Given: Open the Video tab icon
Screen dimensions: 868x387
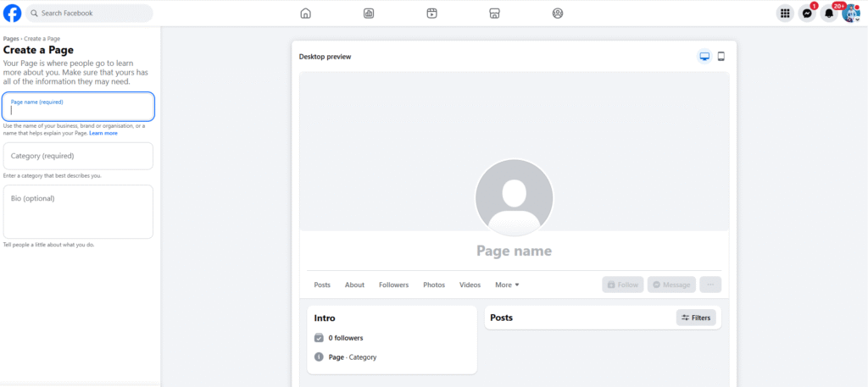Looking at the screenshot, I should pos(432,14).
